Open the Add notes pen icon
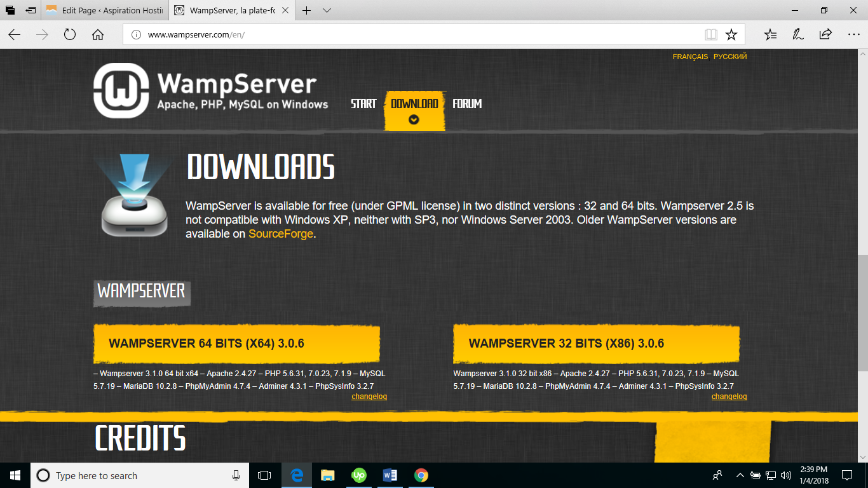This screenshot has width=868, height=488. tap(798, 34)
